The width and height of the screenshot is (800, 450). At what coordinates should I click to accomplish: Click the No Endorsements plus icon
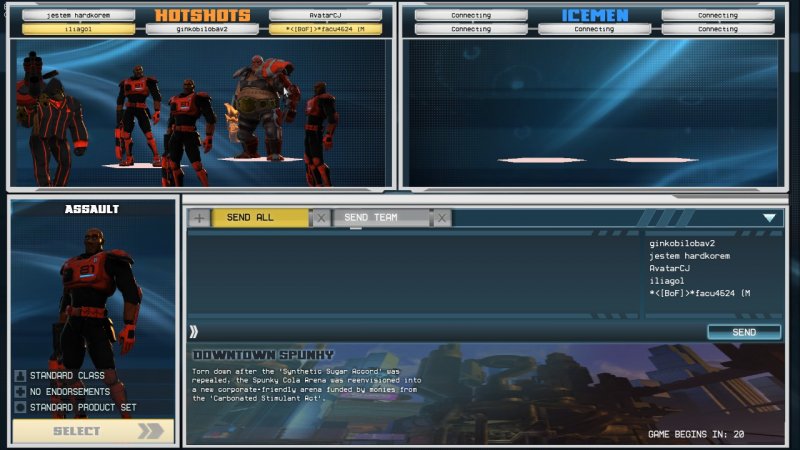[20, 392]
